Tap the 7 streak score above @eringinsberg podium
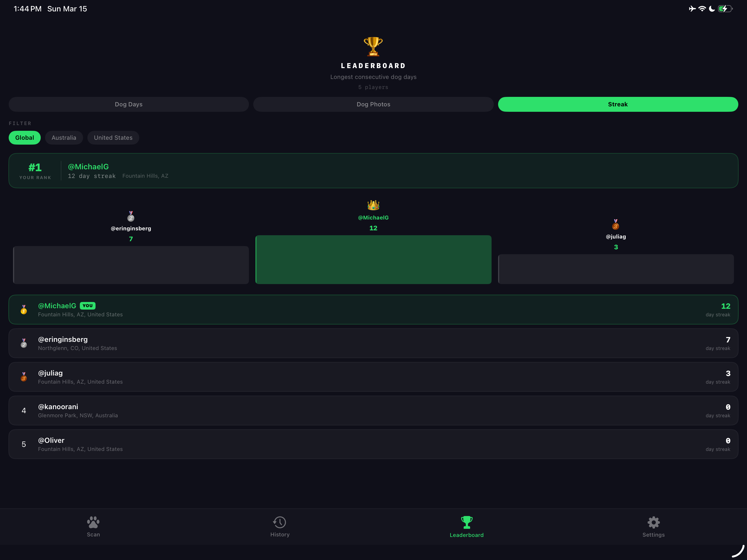 [131, 239]
